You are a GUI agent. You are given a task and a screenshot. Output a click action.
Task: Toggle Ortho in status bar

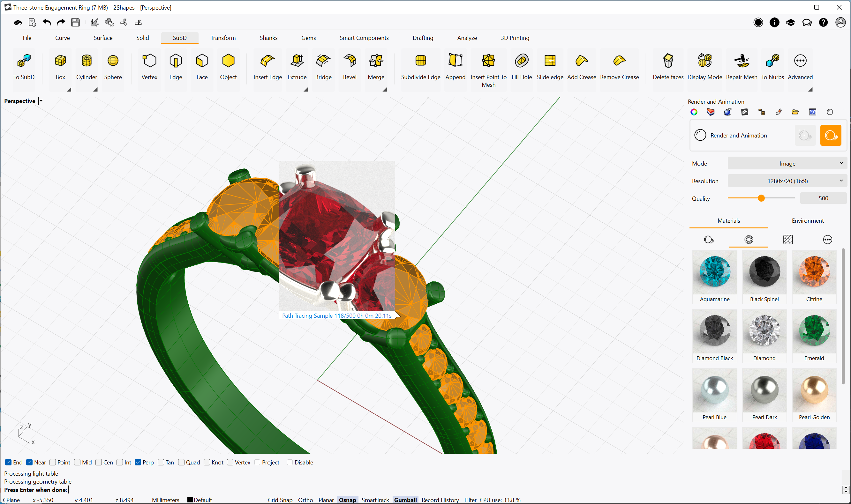305,500
